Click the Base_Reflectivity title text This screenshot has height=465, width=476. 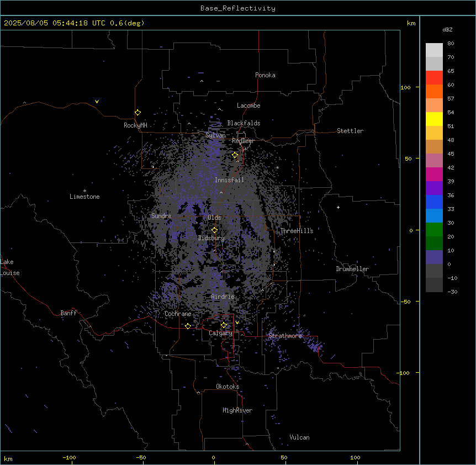(x=238, y=8)
